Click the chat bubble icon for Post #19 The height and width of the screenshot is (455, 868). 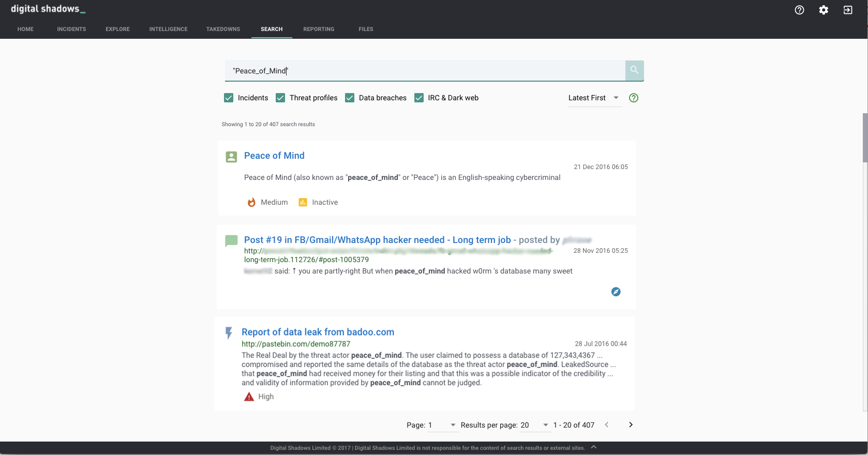pos(231,240)
